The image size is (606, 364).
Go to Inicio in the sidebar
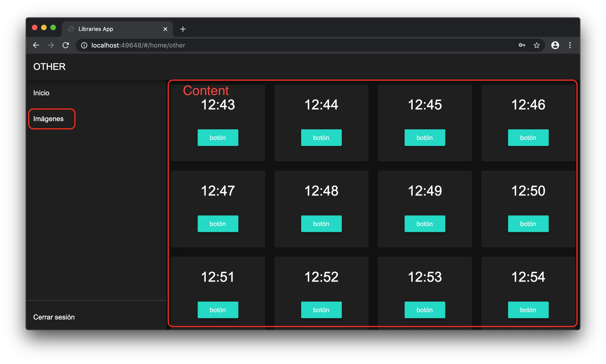coord(41,93)
